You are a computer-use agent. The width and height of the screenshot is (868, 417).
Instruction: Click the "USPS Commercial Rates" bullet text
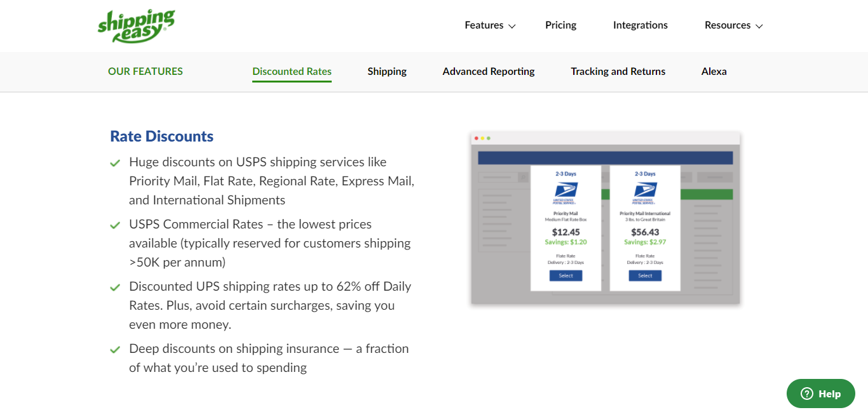point(269,243)
